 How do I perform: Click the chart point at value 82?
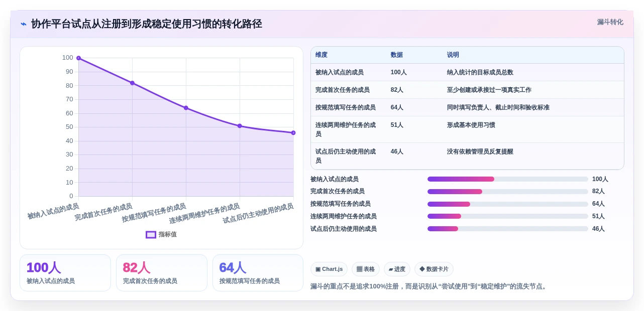point(132,83)
